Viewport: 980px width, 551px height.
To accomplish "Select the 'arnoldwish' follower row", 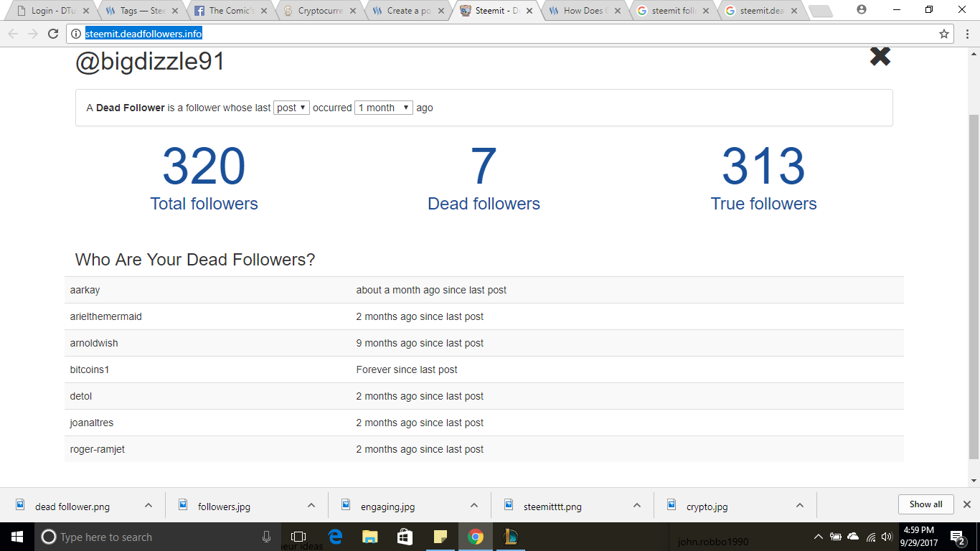I will click(484, 343).
